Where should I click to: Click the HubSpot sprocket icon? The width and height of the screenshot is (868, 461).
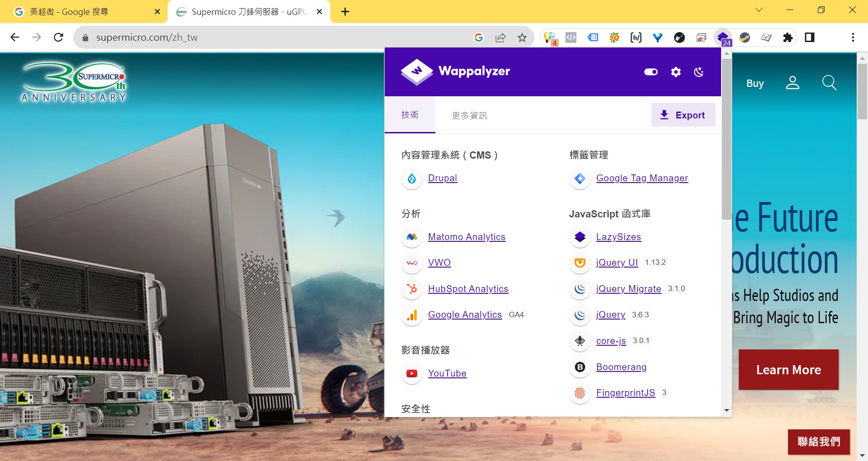412,289
